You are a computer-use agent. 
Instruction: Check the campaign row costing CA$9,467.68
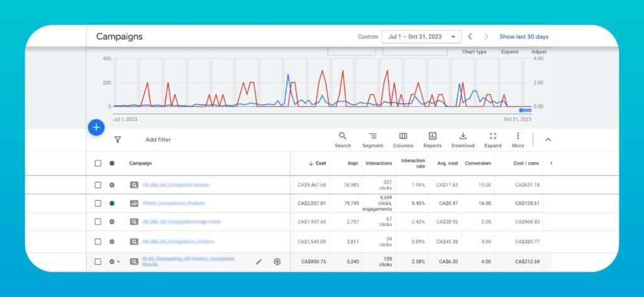pos(97,185)
